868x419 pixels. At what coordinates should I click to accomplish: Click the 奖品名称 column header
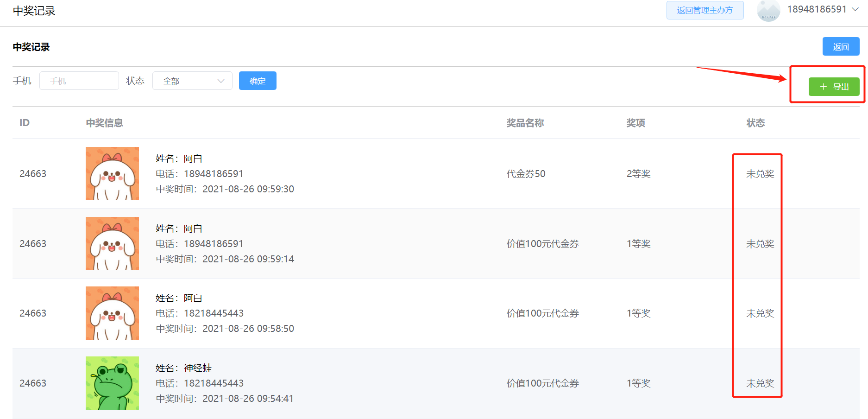pyautogui.click(x=525, y=123)
